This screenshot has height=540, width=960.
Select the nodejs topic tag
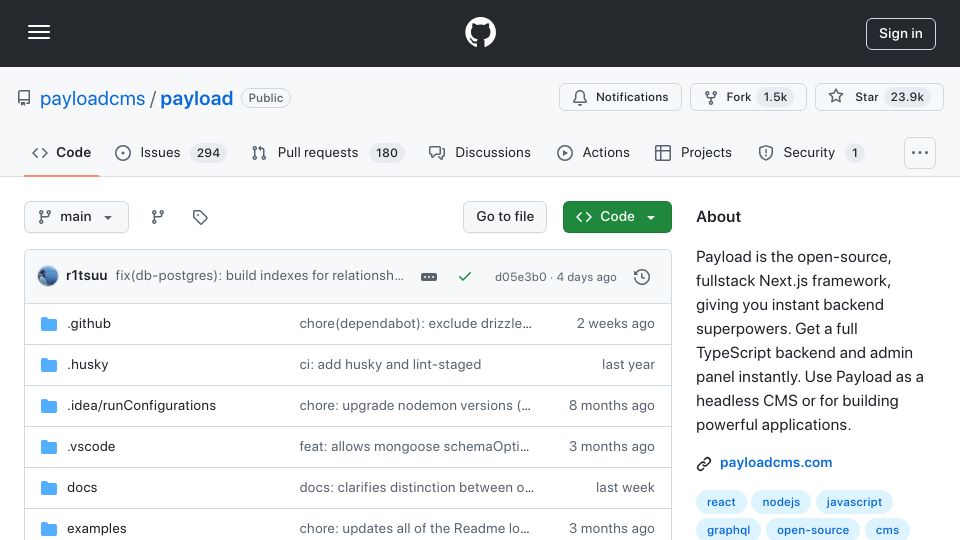(781, 502)
